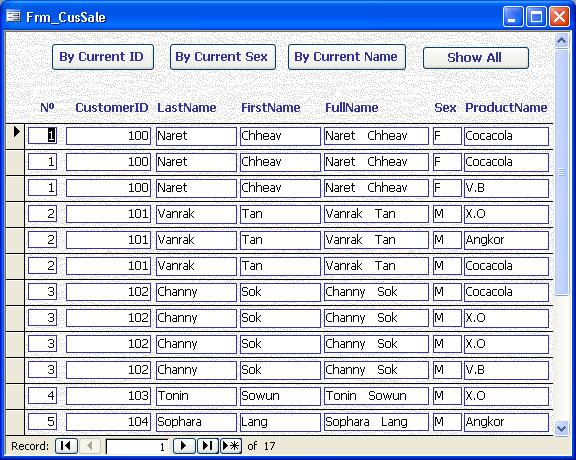Close the Frm_CusSale window

(559, 17)
